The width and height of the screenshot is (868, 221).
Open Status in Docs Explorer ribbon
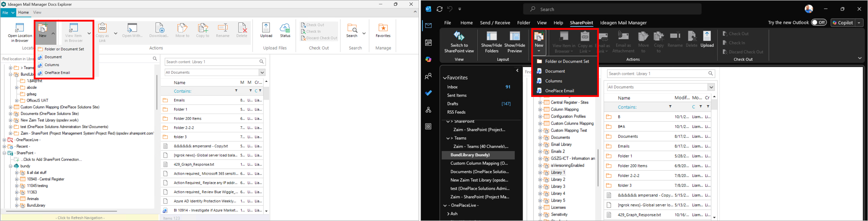(285, 30)
